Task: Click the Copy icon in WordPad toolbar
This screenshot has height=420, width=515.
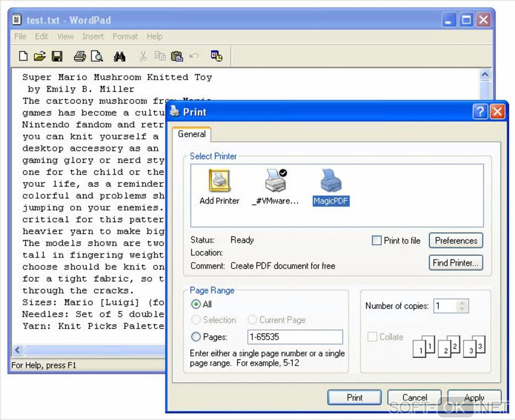Action: click(160, 56)
